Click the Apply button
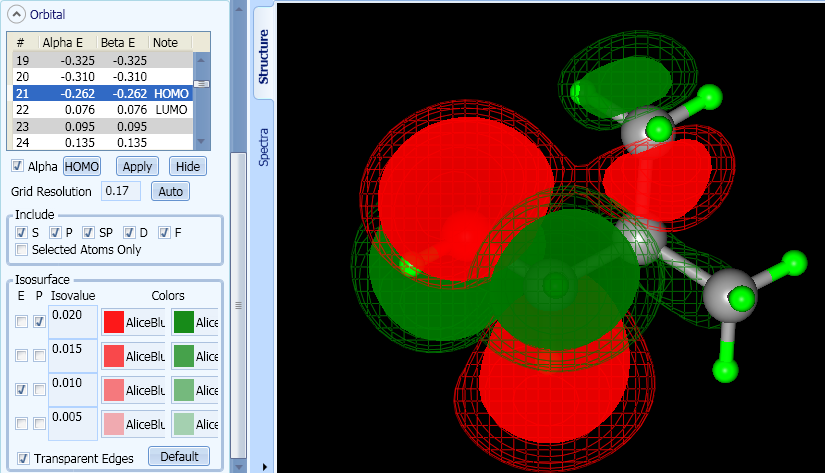Screen dimensions: 825x473 [x=137, y=167]
